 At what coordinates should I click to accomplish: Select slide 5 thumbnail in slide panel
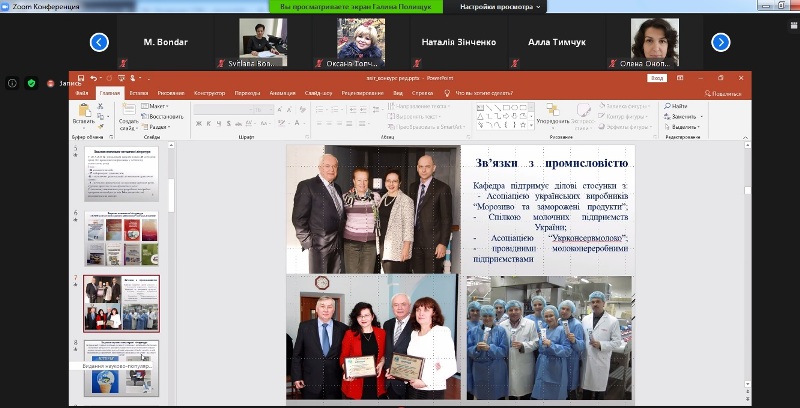121,174
